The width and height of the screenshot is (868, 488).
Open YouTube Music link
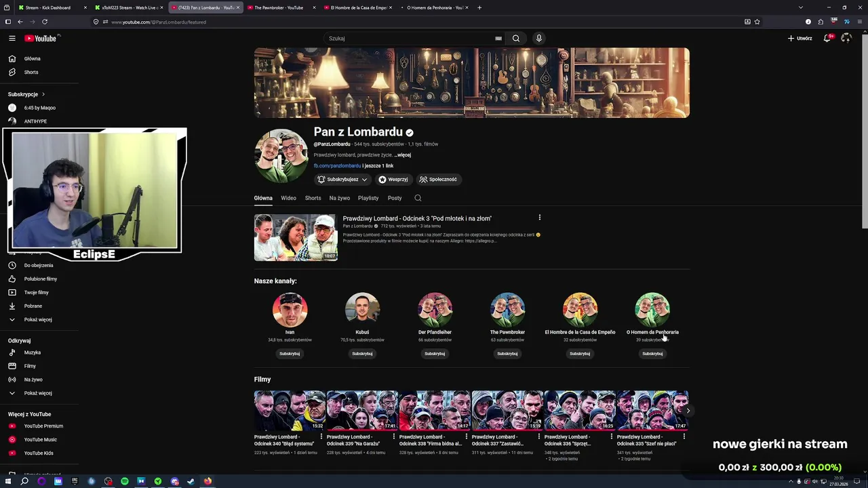[39, 440]
